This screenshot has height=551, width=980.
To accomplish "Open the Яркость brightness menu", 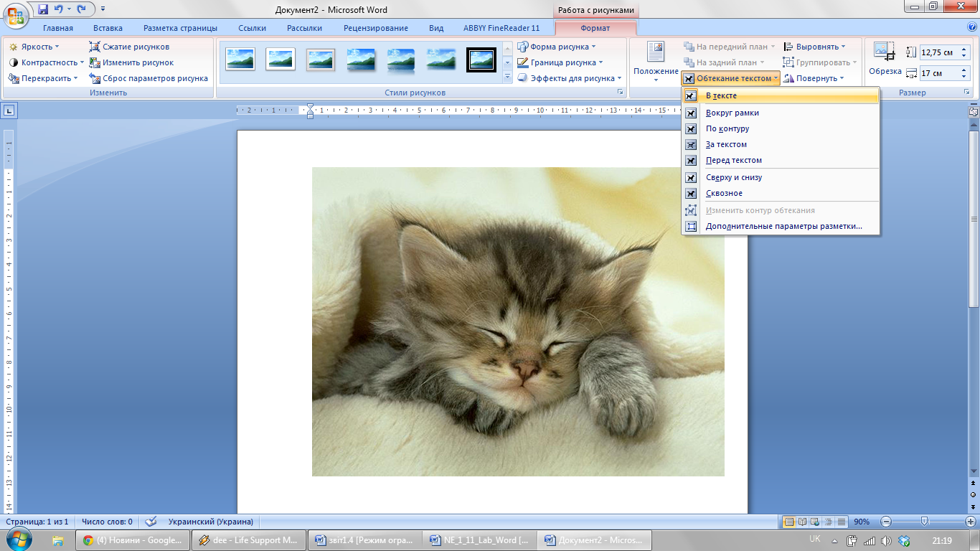I will pyautogui.click(x=34, y=47).
